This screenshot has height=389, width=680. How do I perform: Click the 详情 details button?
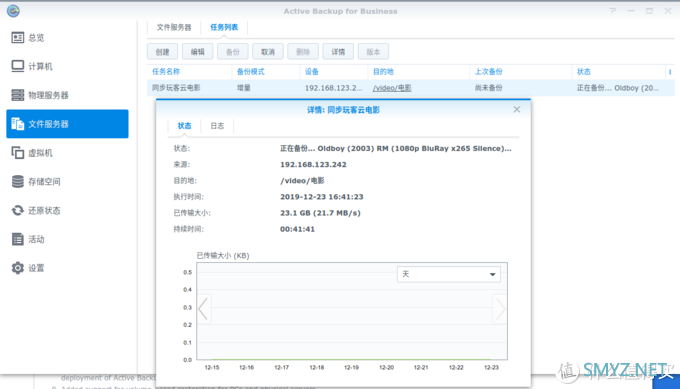click(338, 52)
